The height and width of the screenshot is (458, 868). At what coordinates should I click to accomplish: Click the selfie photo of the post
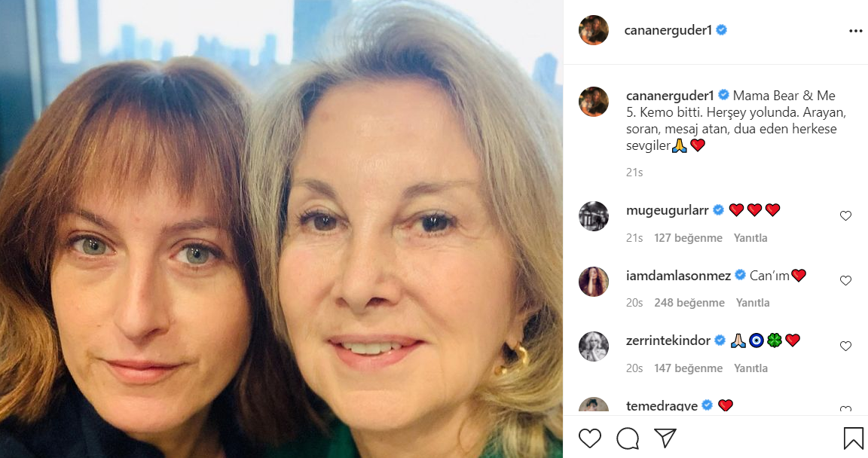click(281, 229)
